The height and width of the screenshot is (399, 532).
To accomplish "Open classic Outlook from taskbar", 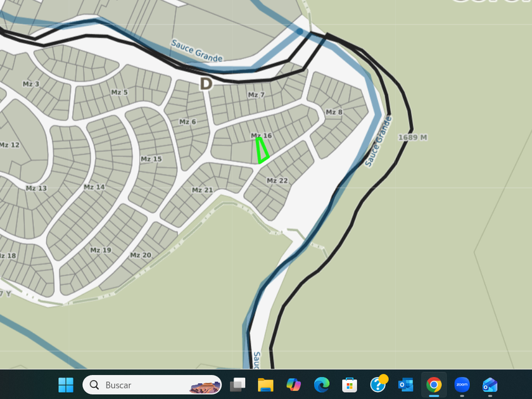I will point(406,385).
